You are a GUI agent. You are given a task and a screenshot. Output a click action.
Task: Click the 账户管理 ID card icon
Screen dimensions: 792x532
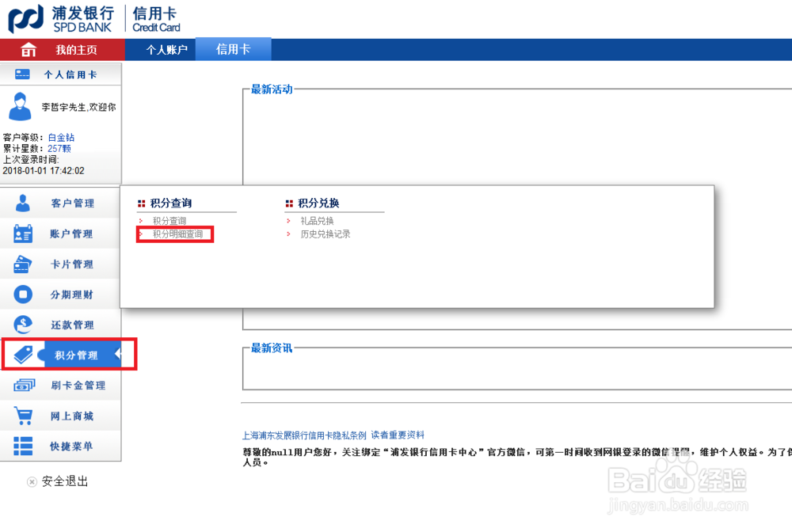(x=23, y=234)
